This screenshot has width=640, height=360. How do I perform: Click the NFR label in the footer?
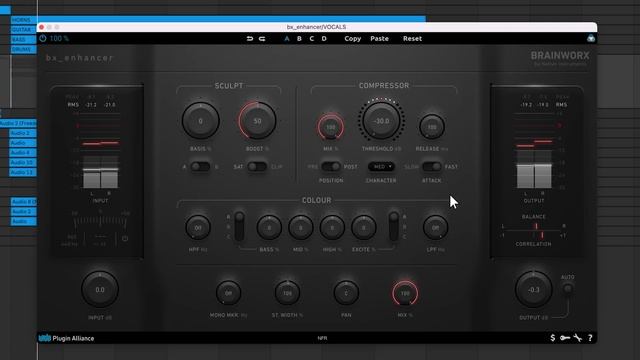[x=322, y=338]
